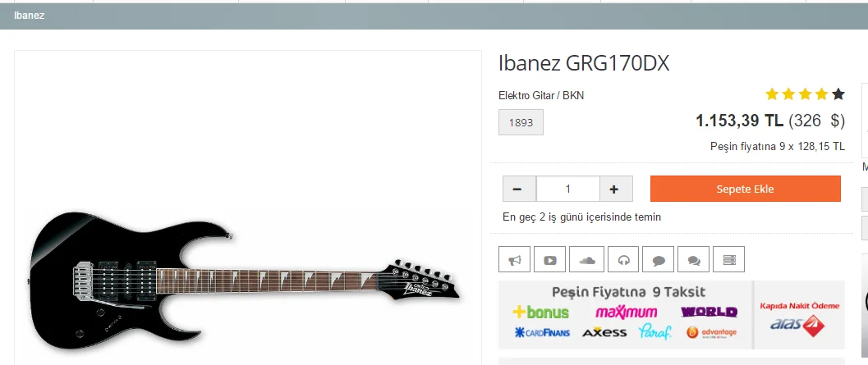868x365 pixels.
Task: Click the quantity input field
Action: (568, 189)
